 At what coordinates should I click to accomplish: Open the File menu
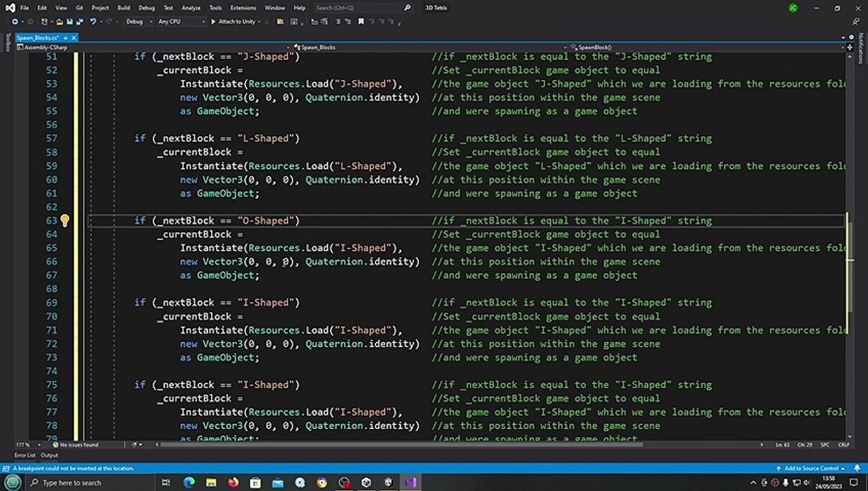pos(25,8)
